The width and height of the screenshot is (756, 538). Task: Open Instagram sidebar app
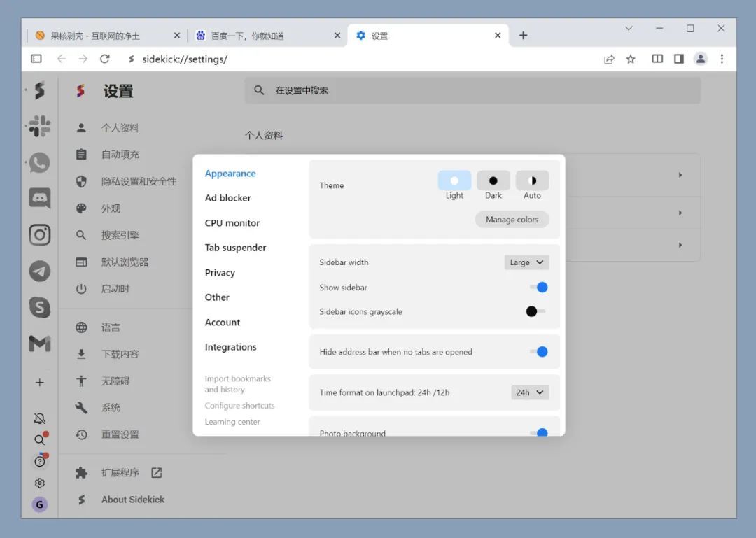pos(39,235)
